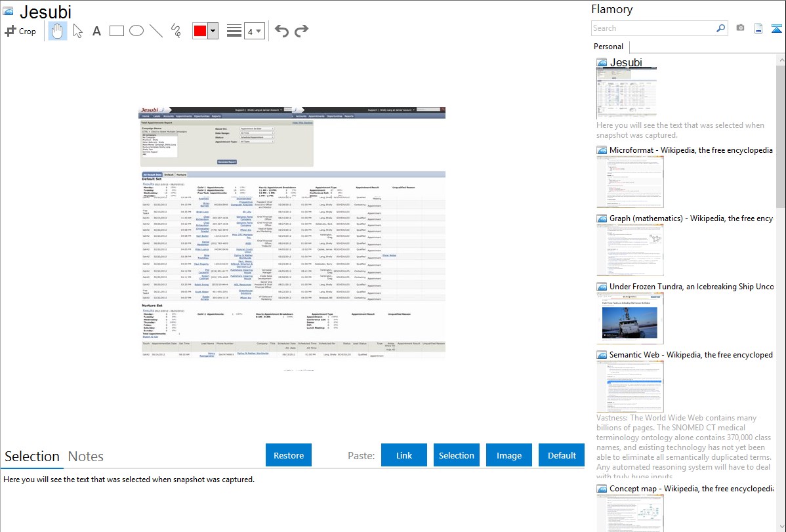Open the Under Frozen Tundra snapshot thumbnail

(x=630, y=318)
